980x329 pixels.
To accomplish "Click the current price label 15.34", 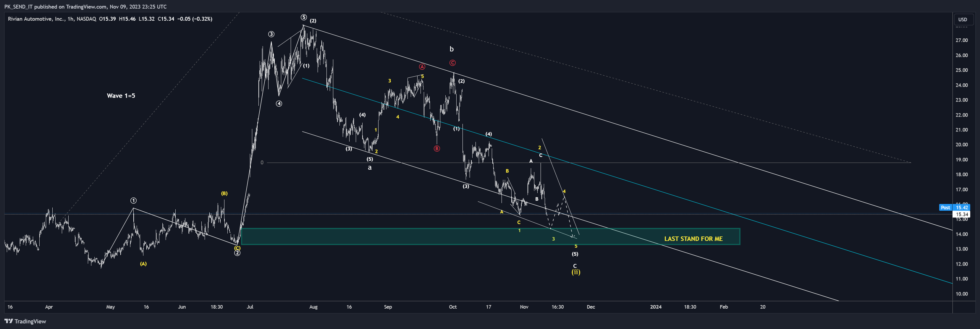I will pyautogui.click(x=962, y=215).
